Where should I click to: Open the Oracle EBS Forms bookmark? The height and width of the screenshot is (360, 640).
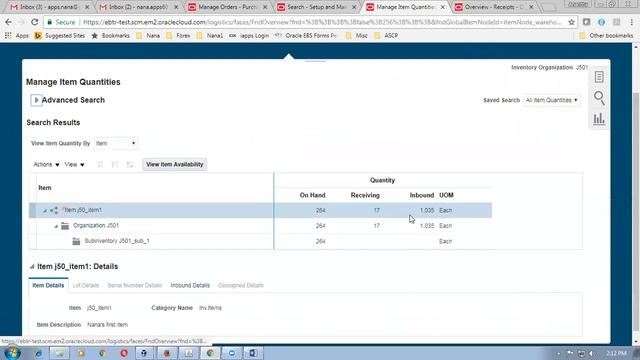click(306, 36)
